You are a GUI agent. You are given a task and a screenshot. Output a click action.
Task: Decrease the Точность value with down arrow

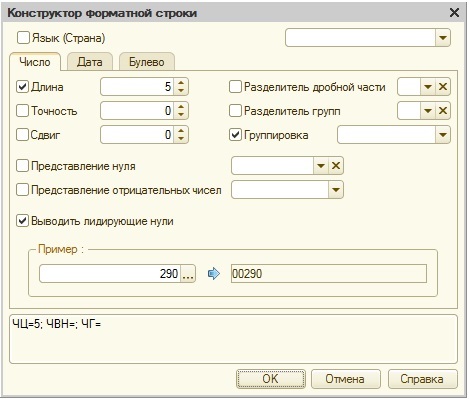(x=181, y=115)
